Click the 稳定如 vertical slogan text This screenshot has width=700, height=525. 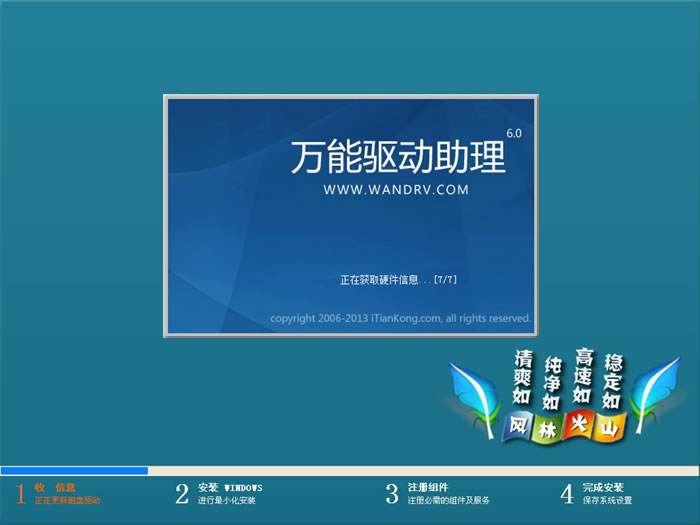(x=612, y=381)
